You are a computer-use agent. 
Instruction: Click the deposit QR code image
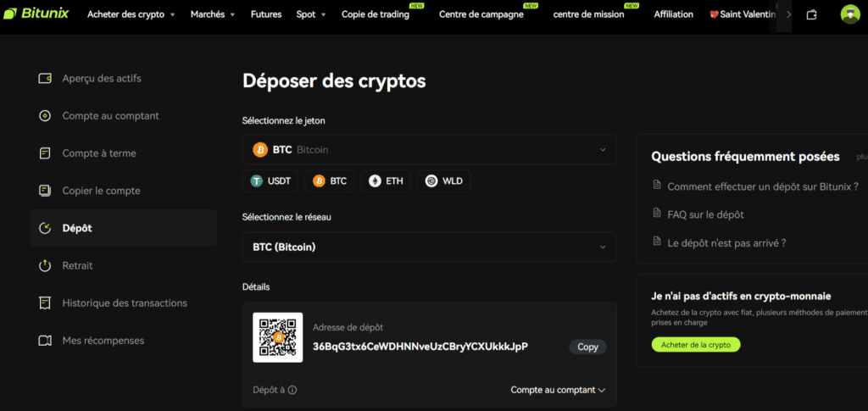tap(278, 337)
